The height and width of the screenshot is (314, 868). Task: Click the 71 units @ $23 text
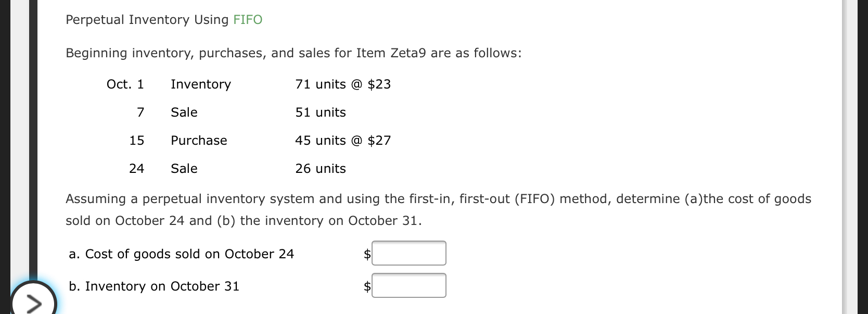click(342, 84)
